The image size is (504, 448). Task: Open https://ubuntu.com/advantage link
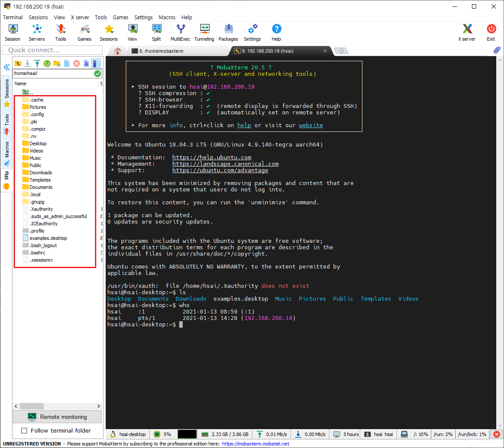click(x=220, y=170)
